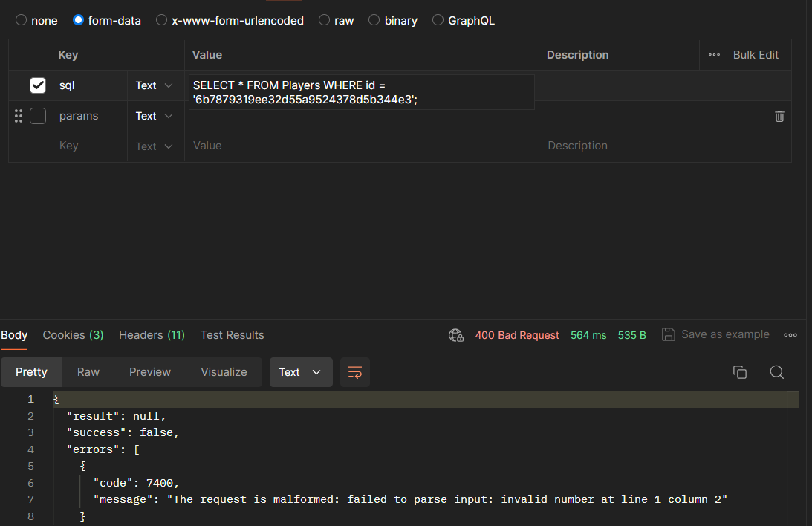Image resolution: width=812 pixels, height=526 pixels.
Task: Click the "success": false line
Action: [x=123, y=433]
